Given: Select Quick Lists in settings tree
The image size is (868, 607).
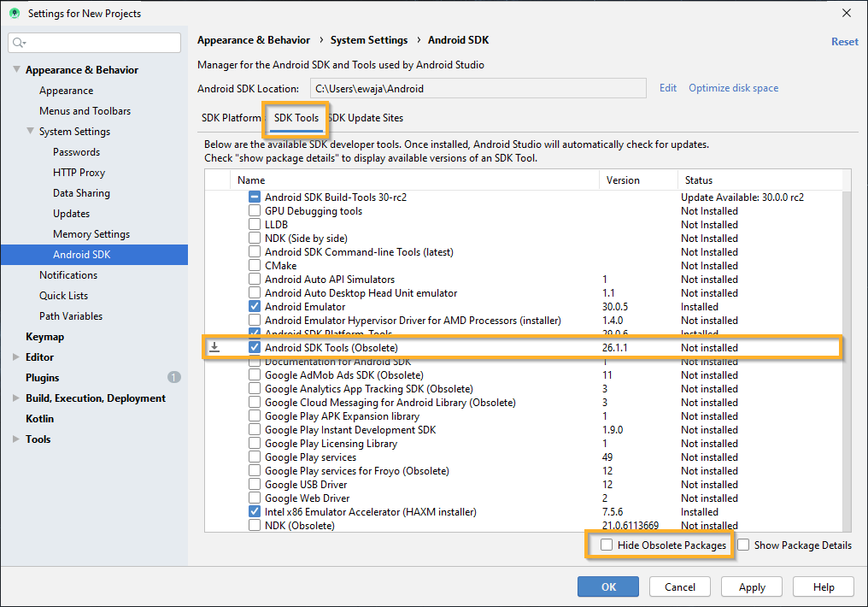Looking at the screenshot, I should 63,295.
